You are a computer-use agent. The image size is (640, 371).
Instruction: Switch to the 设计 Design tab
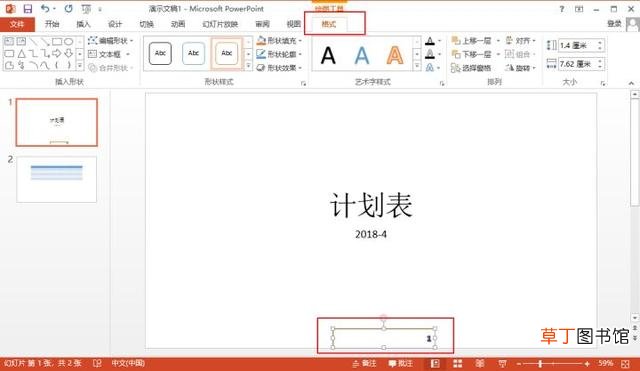click(x=115, y=24)
